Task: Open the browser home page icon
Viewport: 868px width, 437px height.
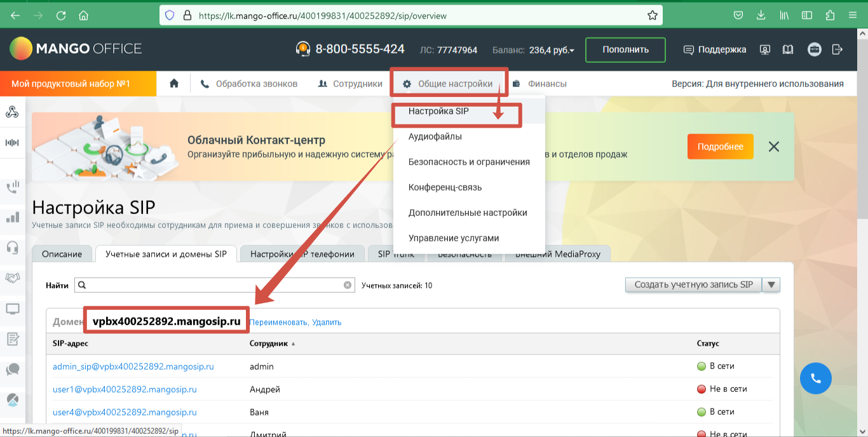Action: (x=83, y=15)
